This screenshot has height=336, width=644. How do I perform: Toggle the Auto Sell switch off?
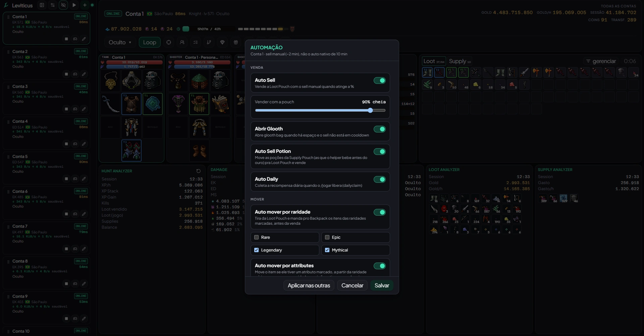380,80
